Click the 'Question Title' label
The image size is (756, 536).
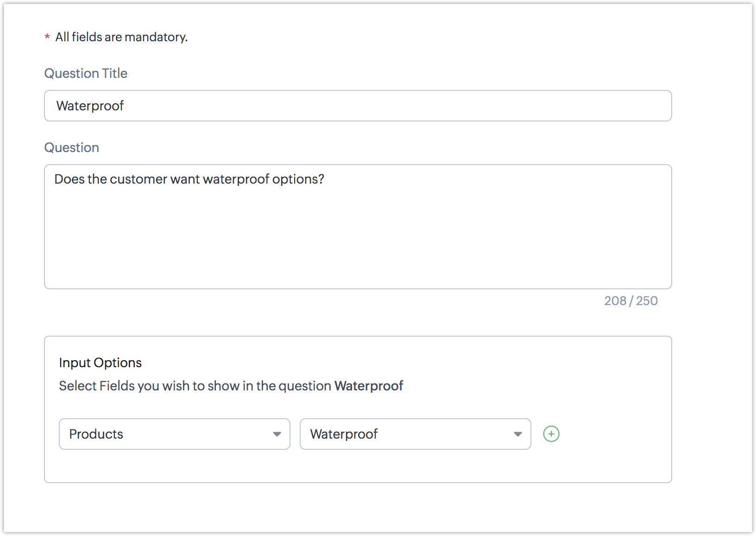[86, 73]
